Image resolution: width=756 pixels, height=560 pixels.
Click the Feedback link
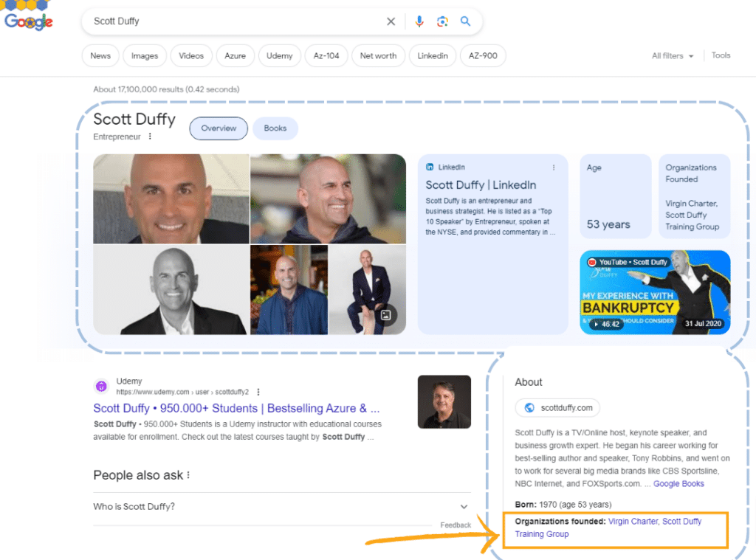click(455, 525)
